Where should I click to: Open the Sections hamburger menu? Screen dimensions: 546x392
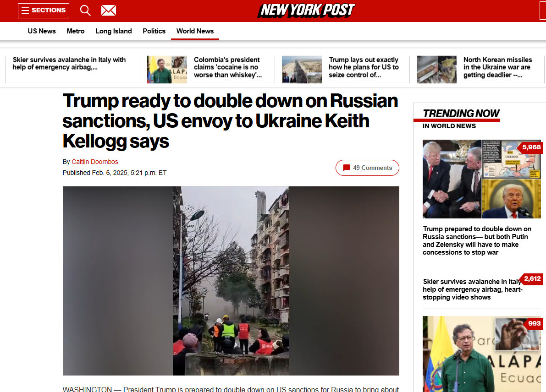coord(44,11)
